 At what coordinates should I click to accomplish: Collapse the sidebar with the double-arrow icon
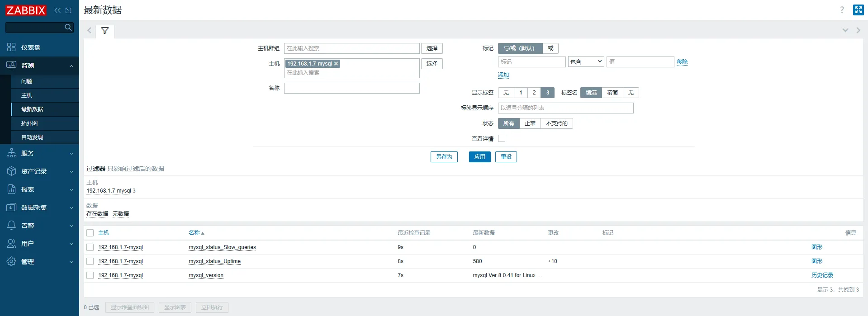point(57,10)
